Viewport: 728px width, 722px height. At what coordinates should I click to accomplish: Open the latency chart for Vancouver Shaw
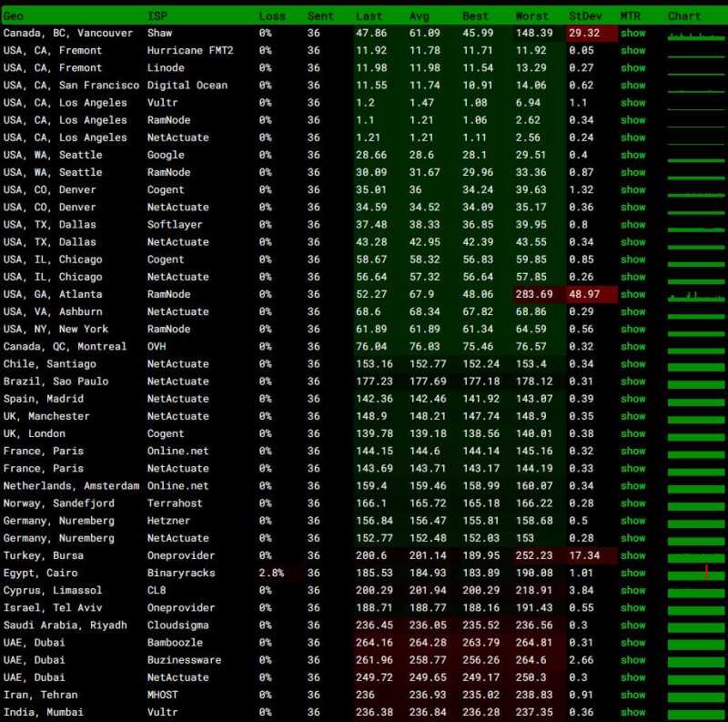pyautogui.click(x=696, y=35)
